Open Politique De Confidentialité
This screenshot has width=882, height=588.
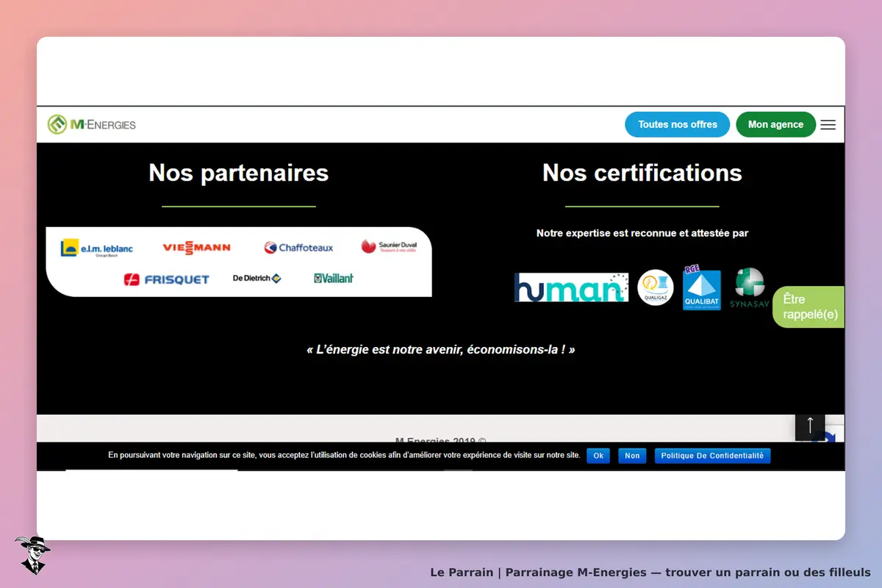click(x=712, y=456)
